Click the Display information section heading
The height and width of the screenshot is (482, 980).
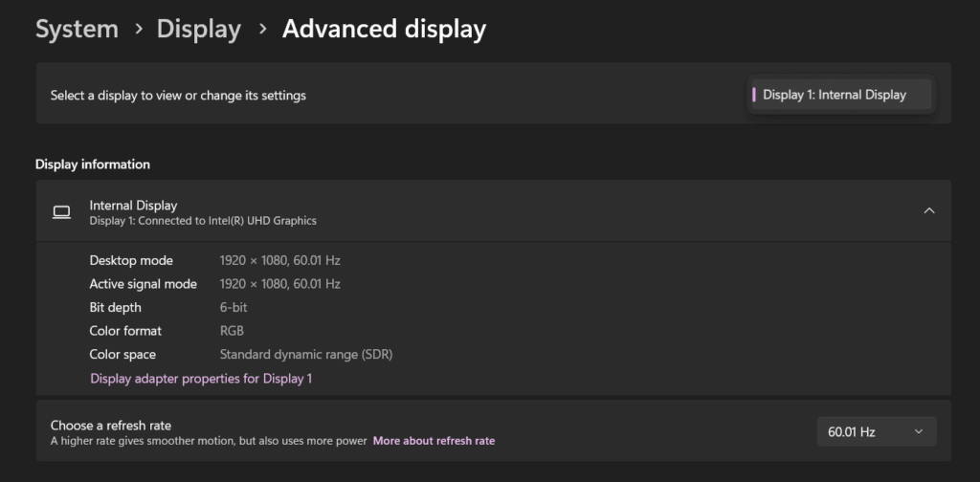click(93, 164)
